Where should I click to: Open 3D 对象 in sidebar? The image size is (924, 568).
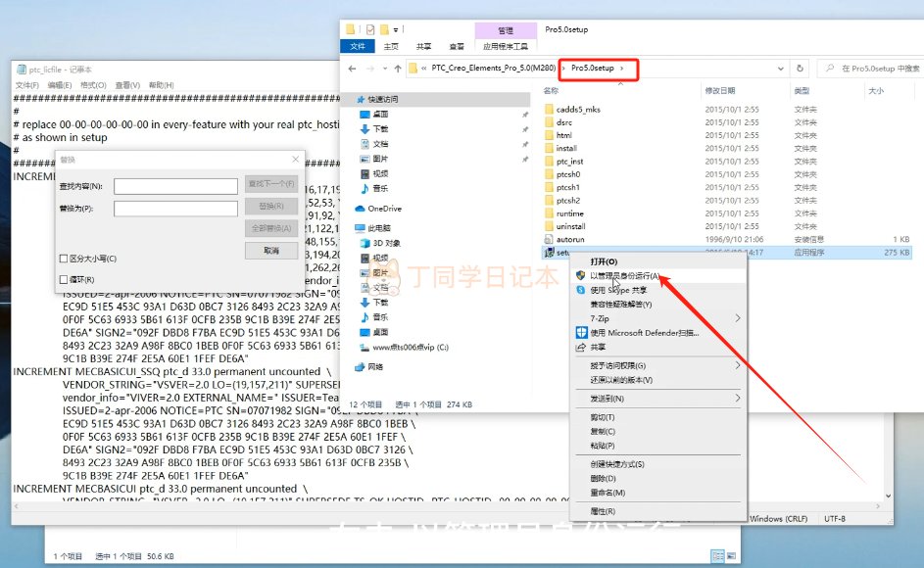click(x=380, y=243)
